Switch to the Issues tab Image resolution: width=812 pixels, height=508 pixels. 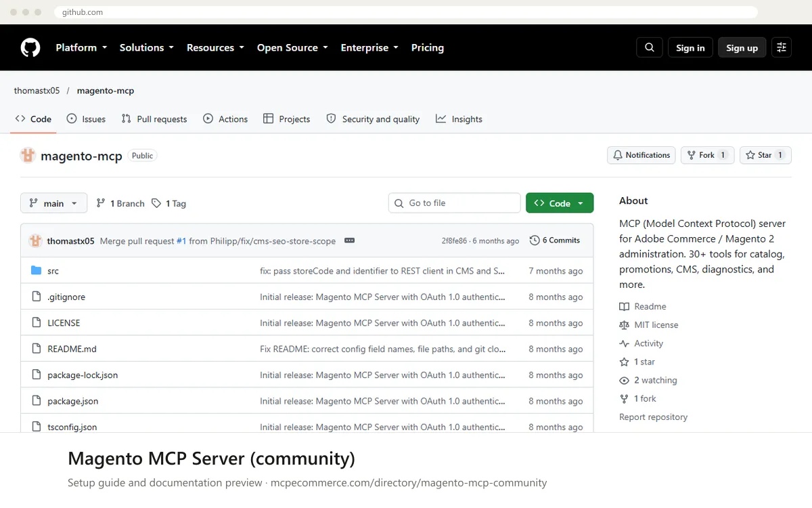[86, 119]
